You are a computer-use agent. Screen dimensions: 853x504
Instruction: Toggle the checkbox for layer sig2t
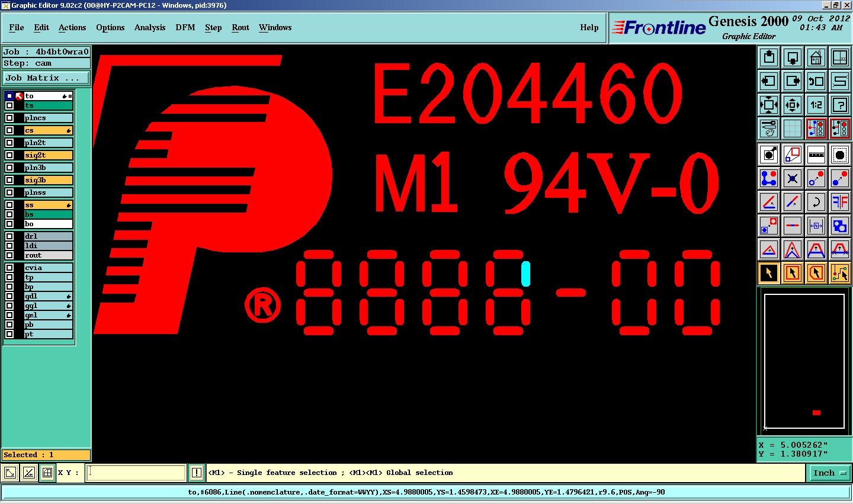9,155
